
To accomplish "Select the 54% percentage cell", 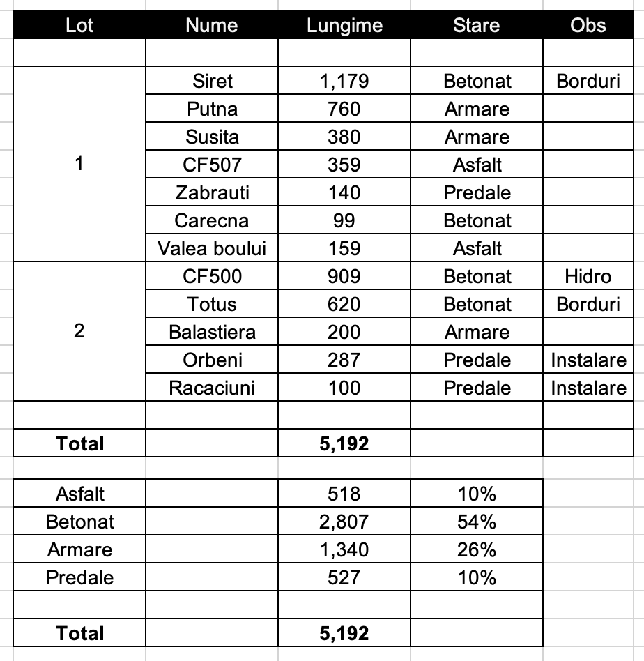I will tap(477, 522).
